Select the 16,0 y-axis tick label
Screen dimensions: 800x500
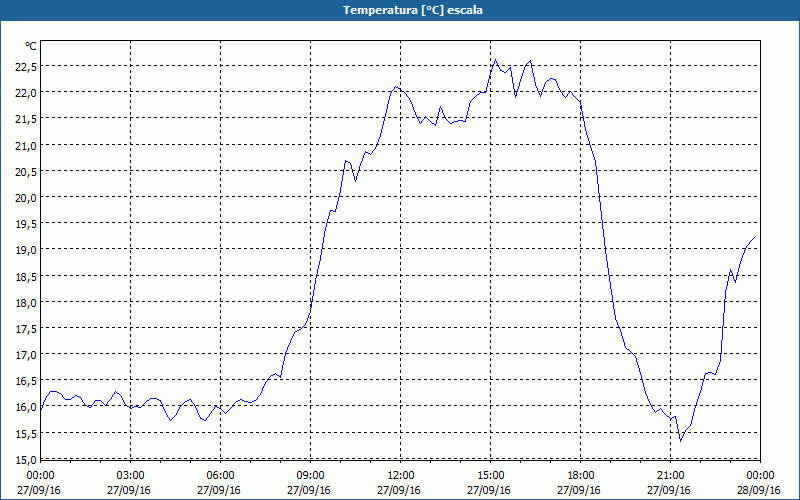click(25, 407)
